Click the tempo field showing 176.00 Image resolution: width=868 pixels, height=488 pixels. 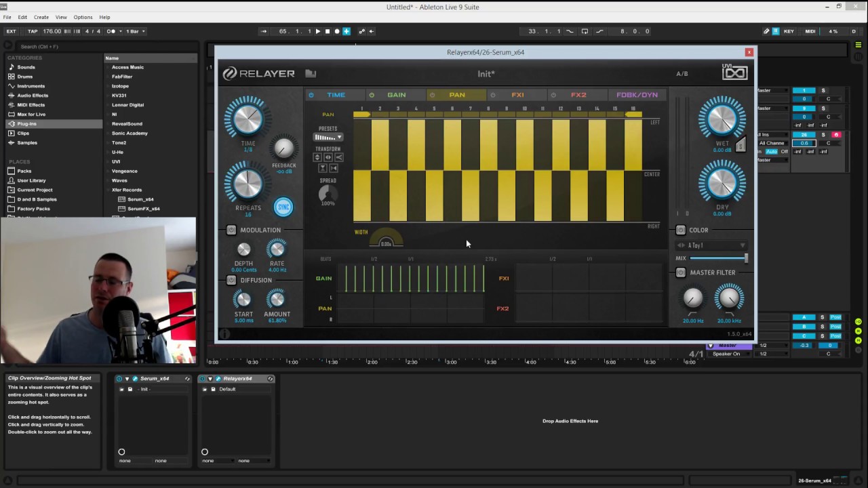(x=52, y=31)
